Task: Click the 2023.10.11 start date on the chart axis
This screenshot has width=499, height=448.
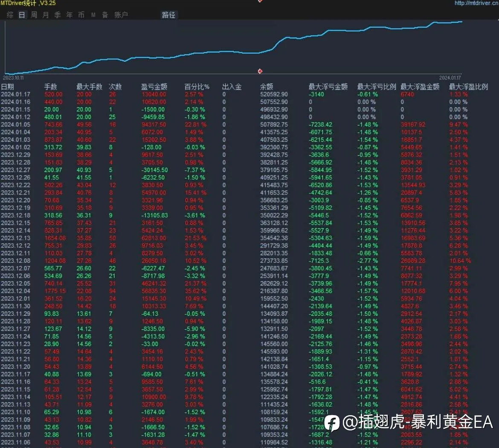Action: point(13,78)
